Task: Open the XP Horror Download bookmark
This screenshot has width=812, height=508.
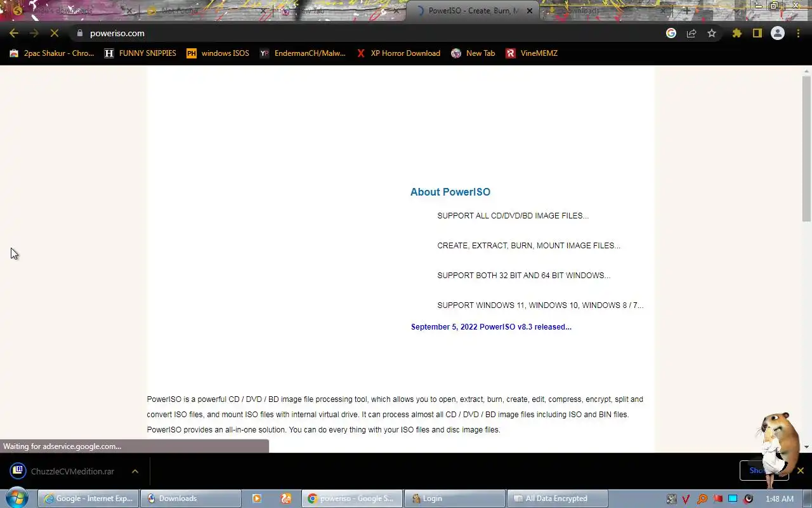Action: point(398,53)
